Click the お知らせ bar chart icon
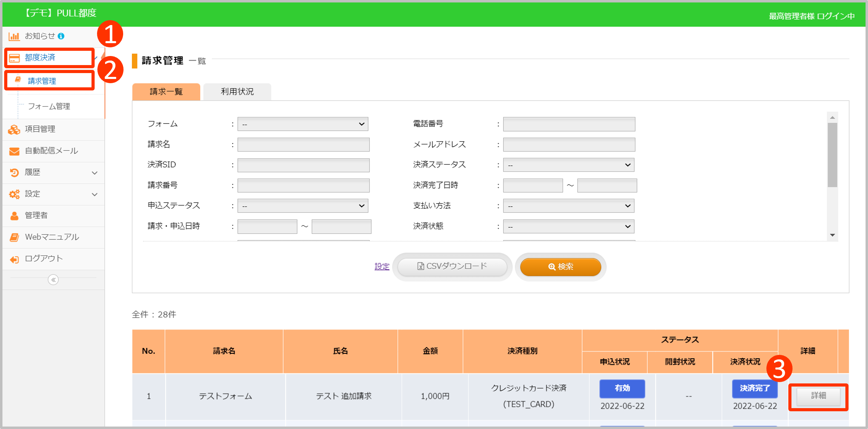Viewport: 868px width, 429px height. [14, 36]
